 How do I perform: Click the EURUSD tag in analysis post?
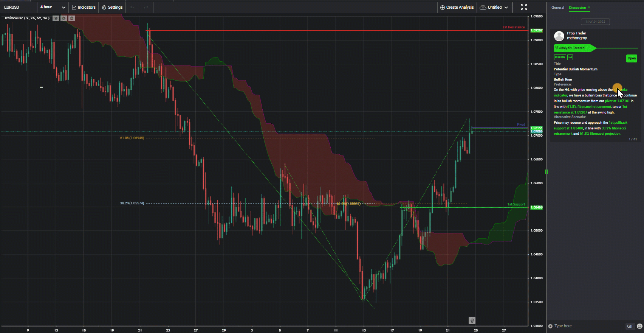(560, 58)
